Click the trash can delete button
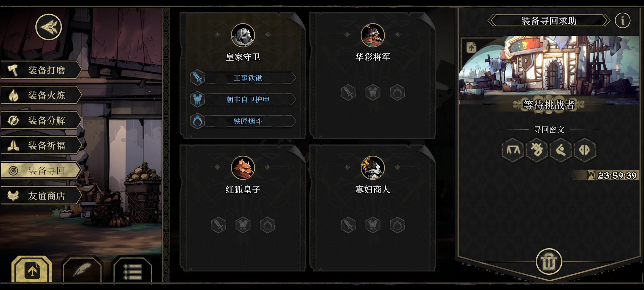Screen dimensions: 644x290 tap(549, 261)
